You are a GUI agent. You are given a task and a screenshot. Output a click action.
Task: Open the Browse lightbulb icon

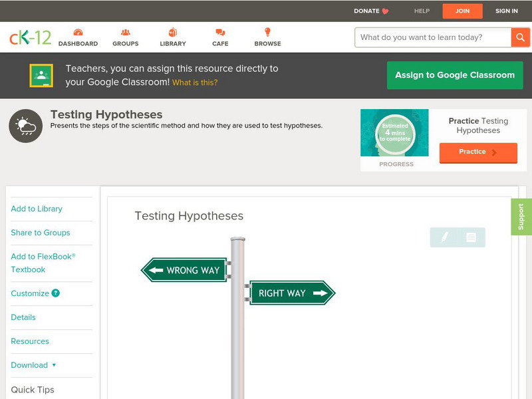pyautogui.click(x=267, y=33)
